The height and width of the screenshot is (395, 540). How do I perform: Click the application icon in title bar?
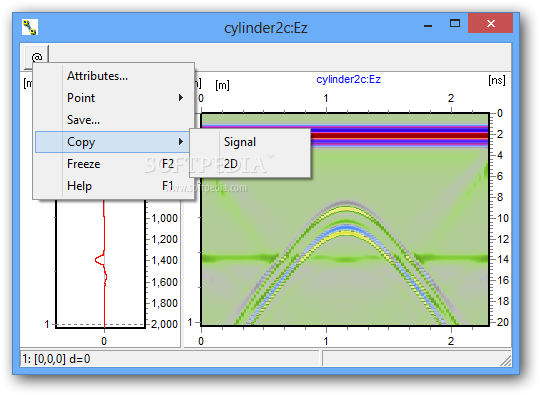30,27
